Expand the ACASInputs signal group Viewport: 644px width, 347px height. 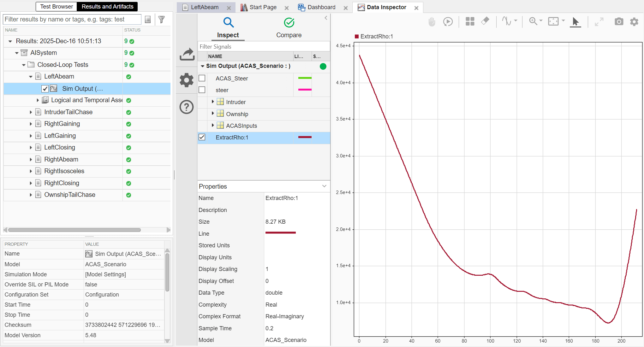(213, 125)
